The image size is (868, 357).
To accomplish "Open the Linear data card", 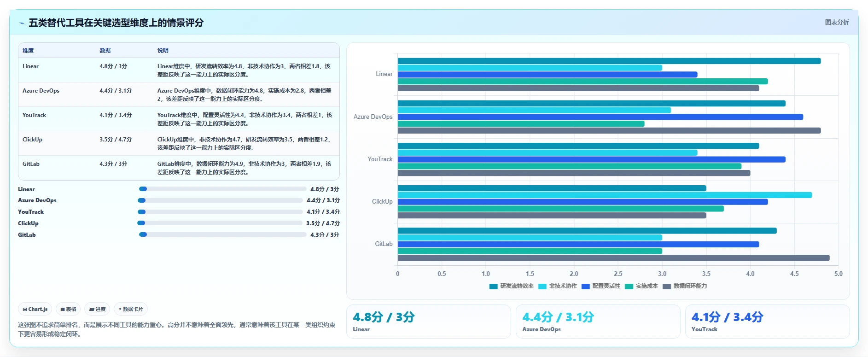I will click(x=429, y=322).
